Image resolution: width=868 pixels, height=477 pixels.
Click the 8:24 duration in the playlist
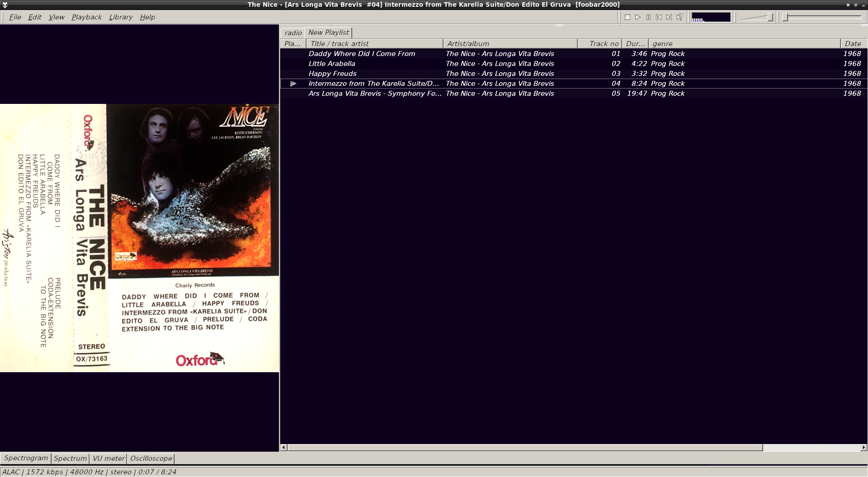click(639, 84)
